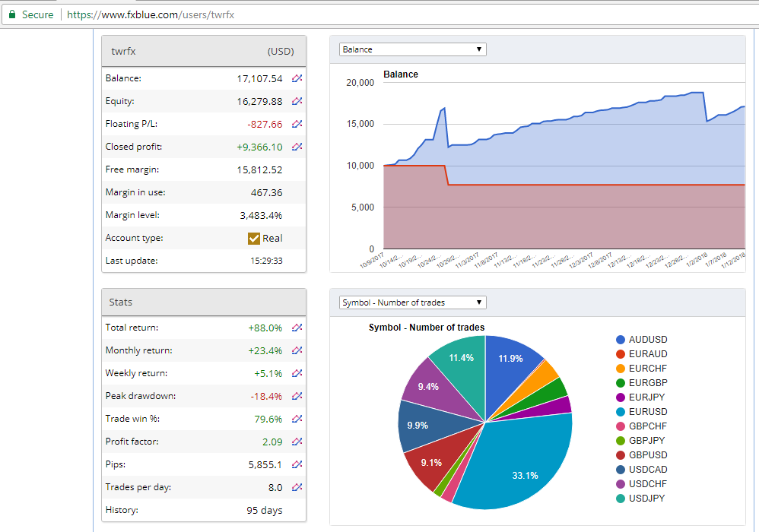
Task: Open Symbol - Number of trades dropdown
Action: 412,302
